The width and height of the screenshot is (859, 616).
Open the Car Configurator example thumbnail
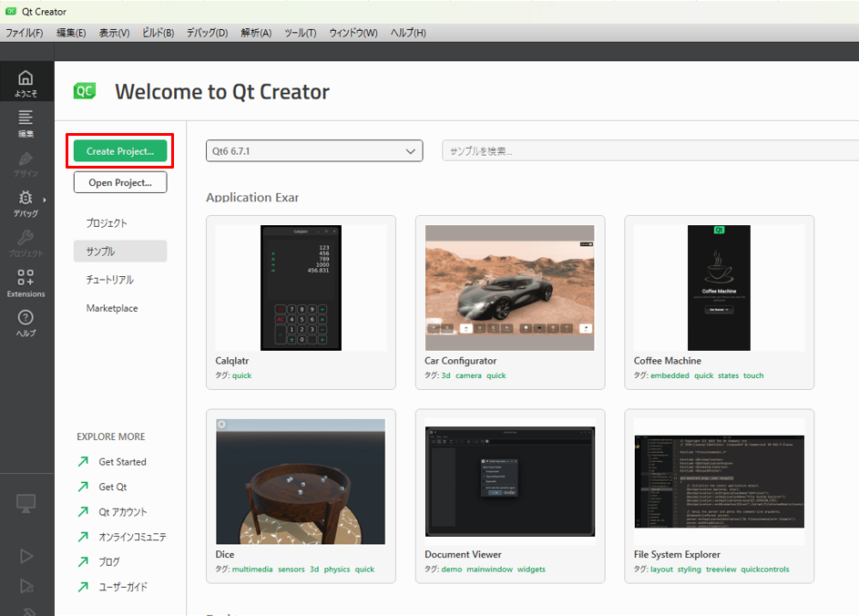509,287
